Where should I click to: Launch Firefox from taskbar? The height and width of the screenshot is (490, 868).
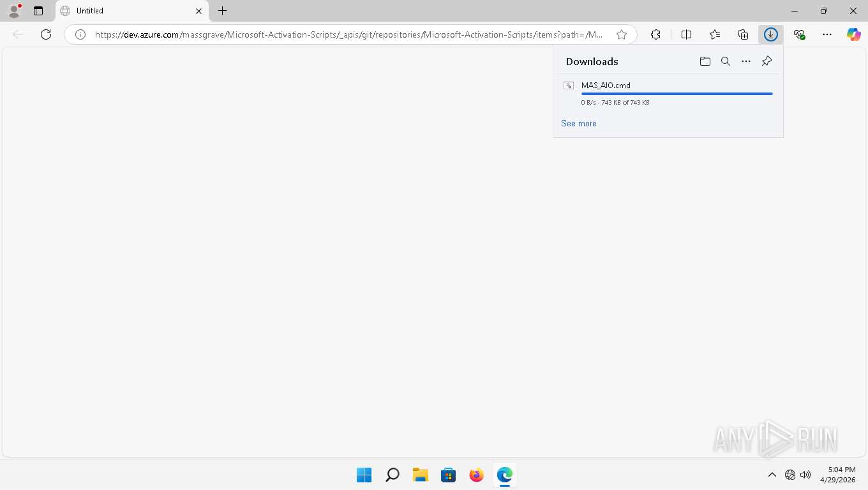point(476,475)
